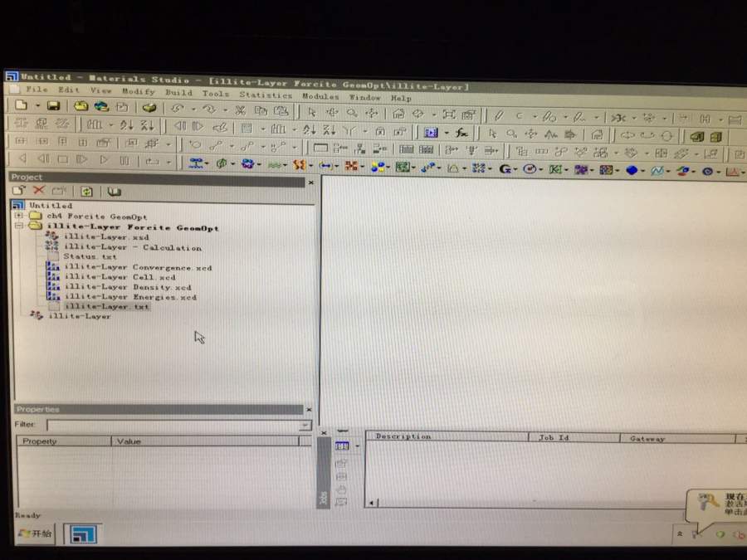Click the book icon in Project toolbar
Screen dimensions: 747x560
click(x=114, y=192)
